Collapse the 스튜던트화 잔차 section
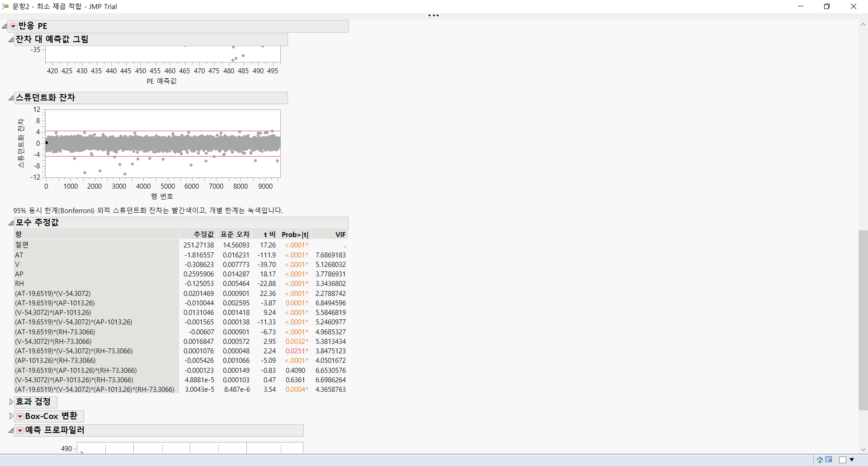Screen dimensions: 868x466 pos(11,98)
